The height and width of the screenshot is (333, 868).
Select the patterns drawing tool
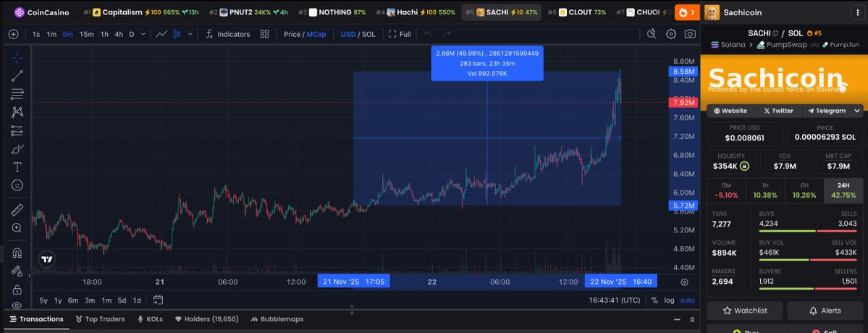[x=17, y=112]
